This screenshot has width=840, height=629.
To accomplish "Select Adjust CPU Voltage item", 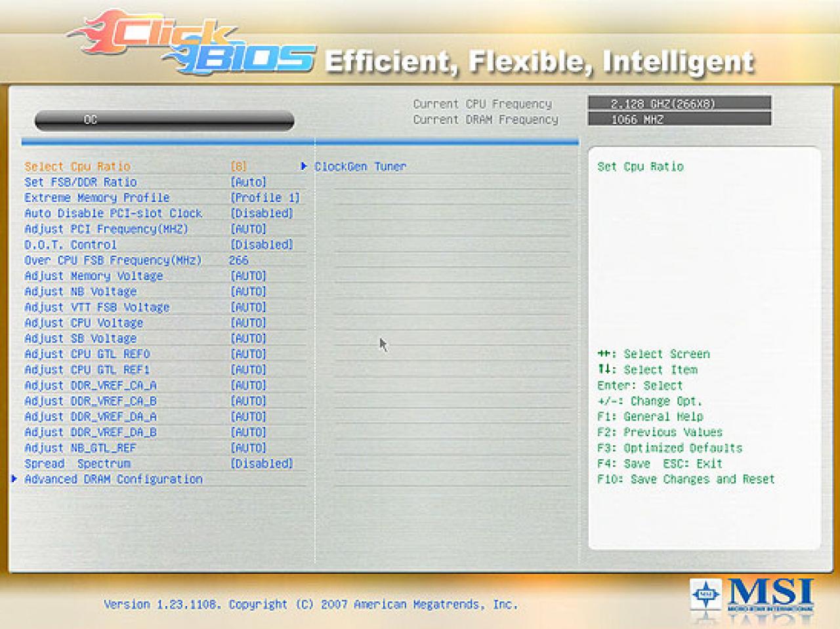I will click(83, 323).
